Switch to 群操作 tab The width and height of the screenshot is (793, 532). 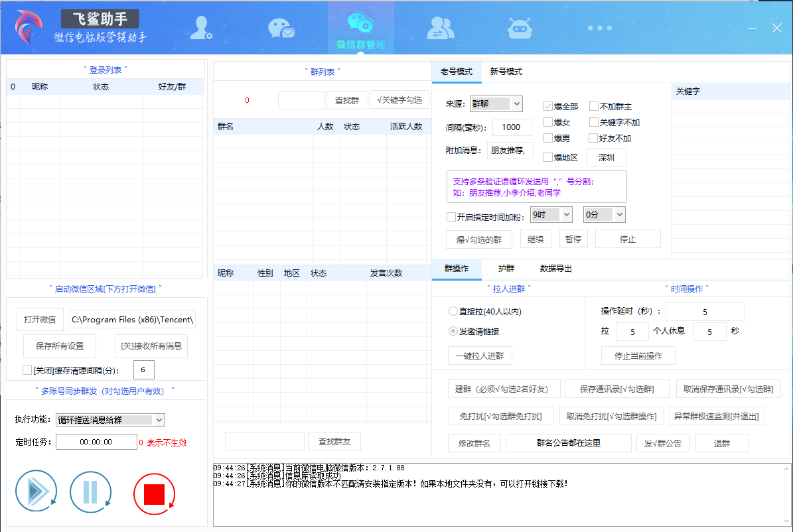(457, 269)
